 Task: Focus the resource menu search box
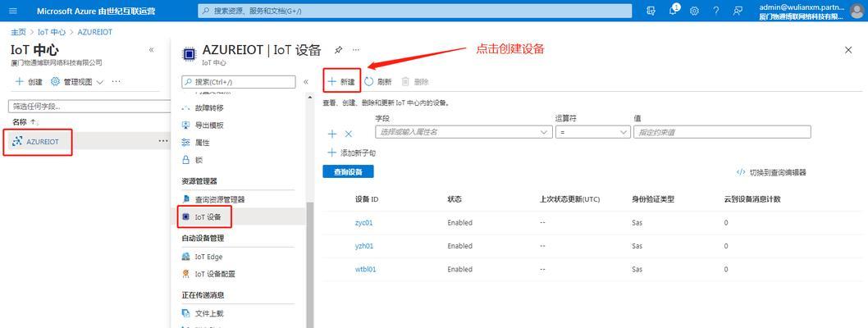[x=239, y=82]
